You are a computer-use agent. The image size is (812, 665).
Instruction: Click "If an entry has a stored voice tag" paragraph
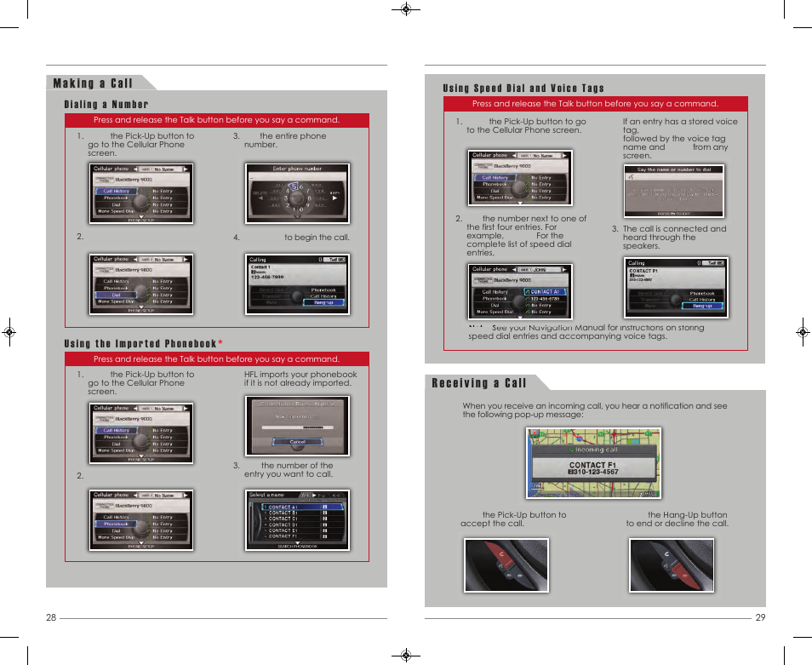point(680,138)
